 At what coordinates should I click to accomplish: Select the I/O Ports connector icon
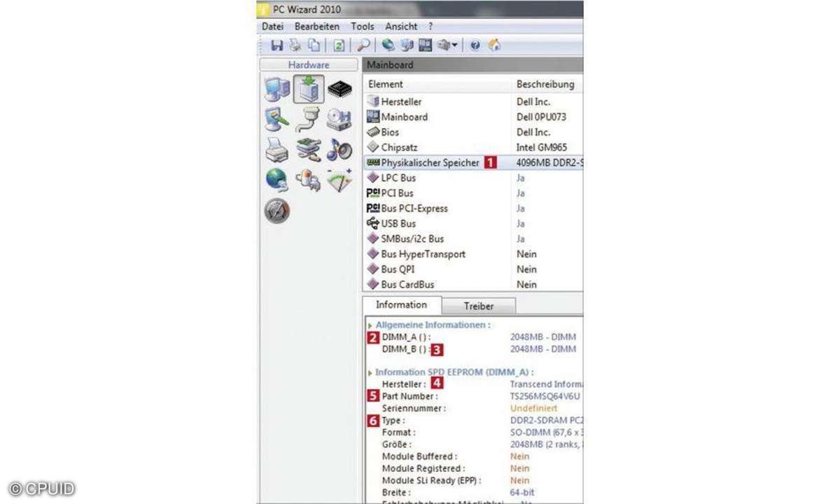[309, 120]
